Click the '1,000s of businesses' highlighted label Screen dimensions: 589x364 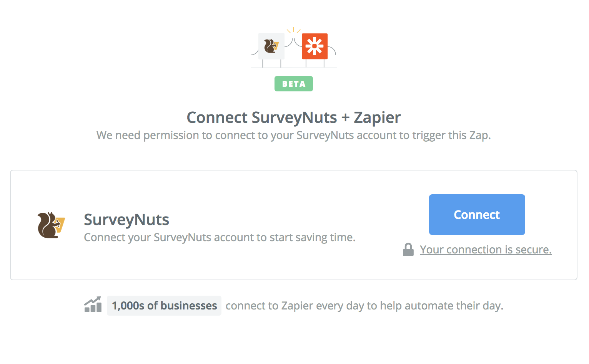(164, 305)
